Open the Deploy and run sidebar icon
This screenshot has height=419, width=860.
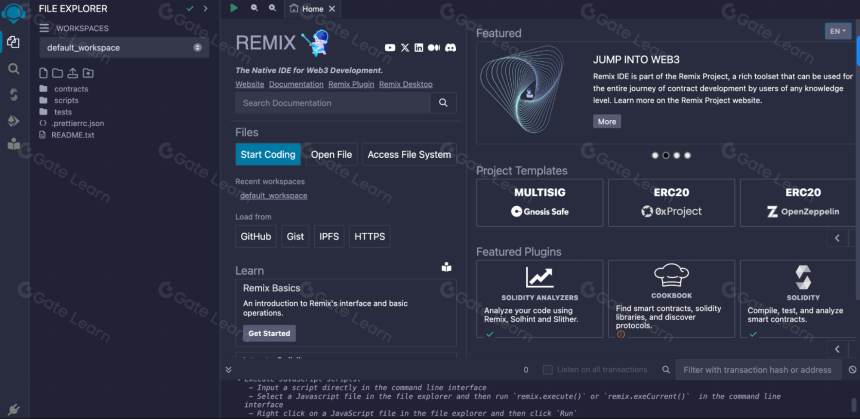(14, 121)
